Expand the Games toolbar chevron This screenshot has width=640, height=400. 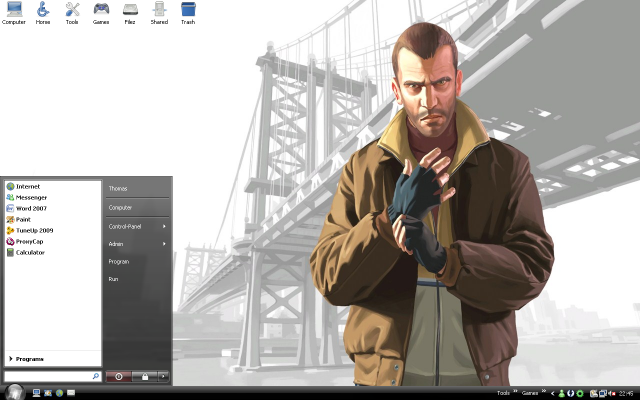(544, 391)
